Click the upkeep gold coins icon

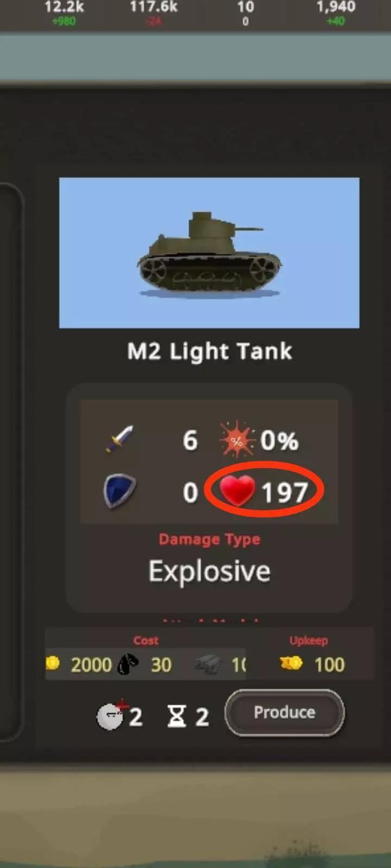pos(292,663)
